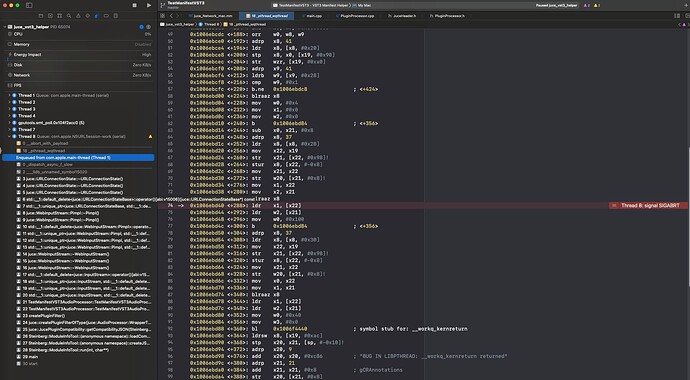
Task: Expand Thread 3 disclosure triangle
Action: click(9, 109)
